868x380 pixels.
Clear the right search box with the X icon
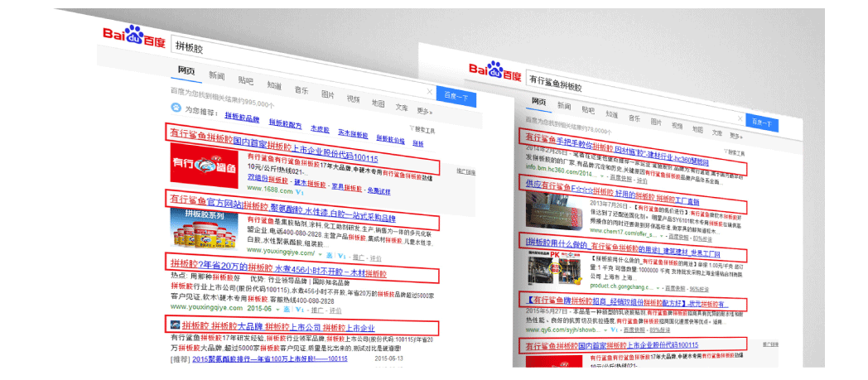click(739, 118)
